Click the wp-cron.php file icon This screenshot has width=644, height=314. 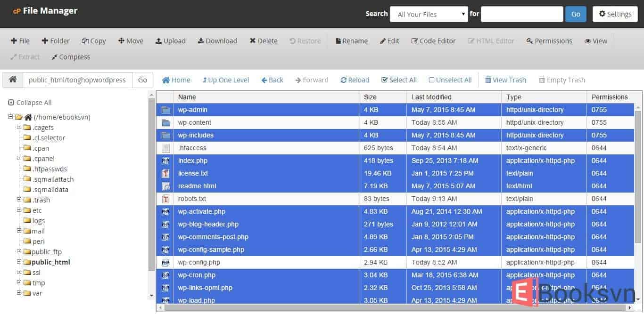165,275
